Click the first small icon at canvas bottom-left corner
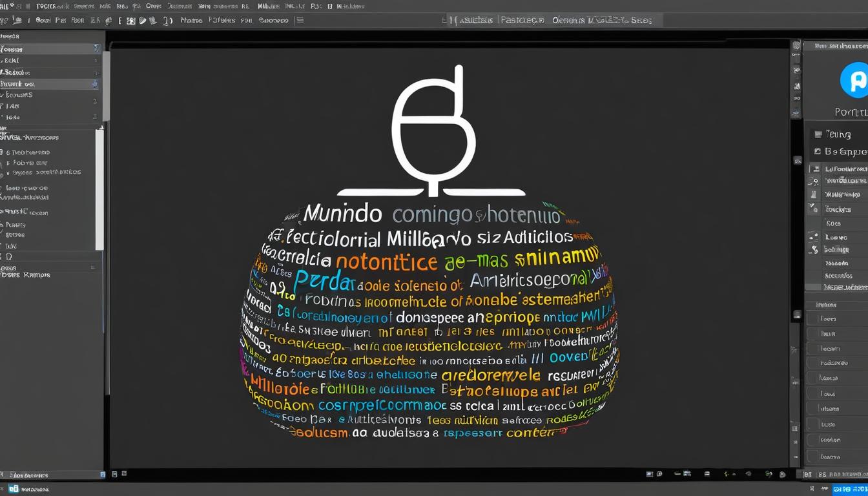The image size is (868, 496). point(114,474)
